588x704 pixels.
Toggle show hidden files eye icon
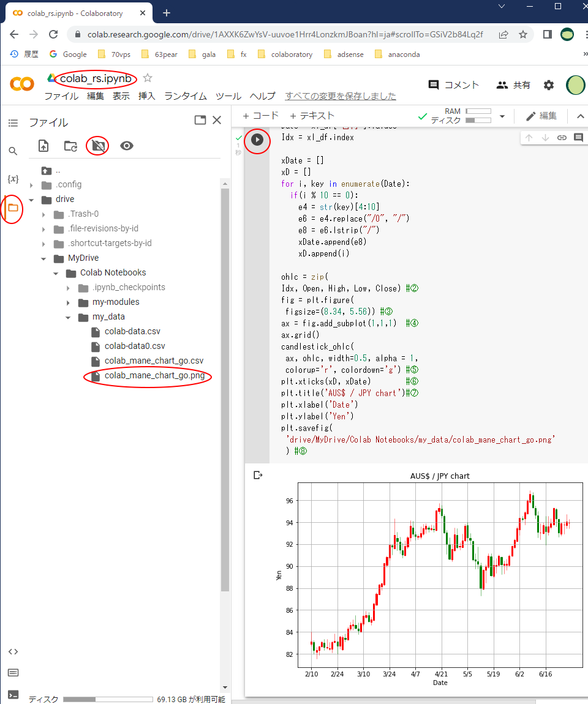point(127,146)
